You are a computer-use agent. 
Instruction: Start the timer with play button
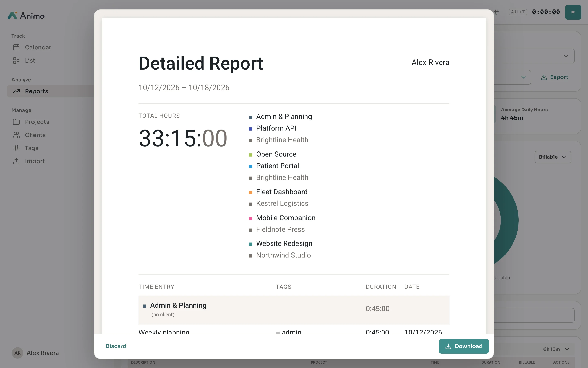(573, 12)
